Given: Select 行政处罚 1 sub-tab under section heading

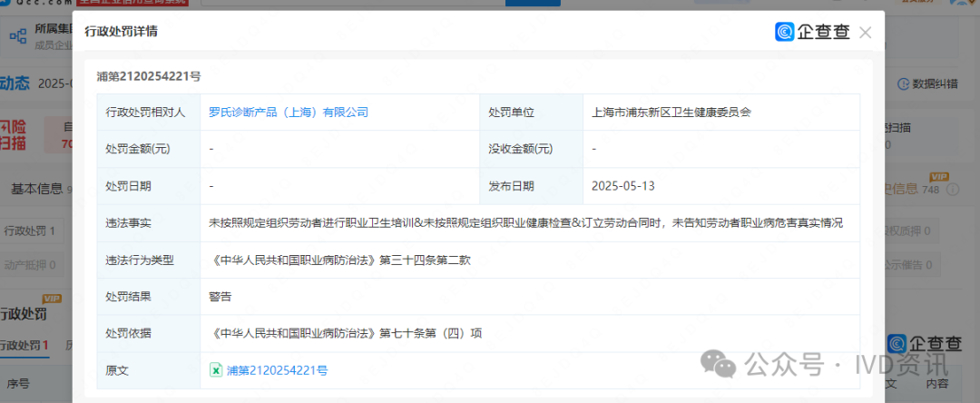Looking at the screenshot, I should (x=24, y=345).
